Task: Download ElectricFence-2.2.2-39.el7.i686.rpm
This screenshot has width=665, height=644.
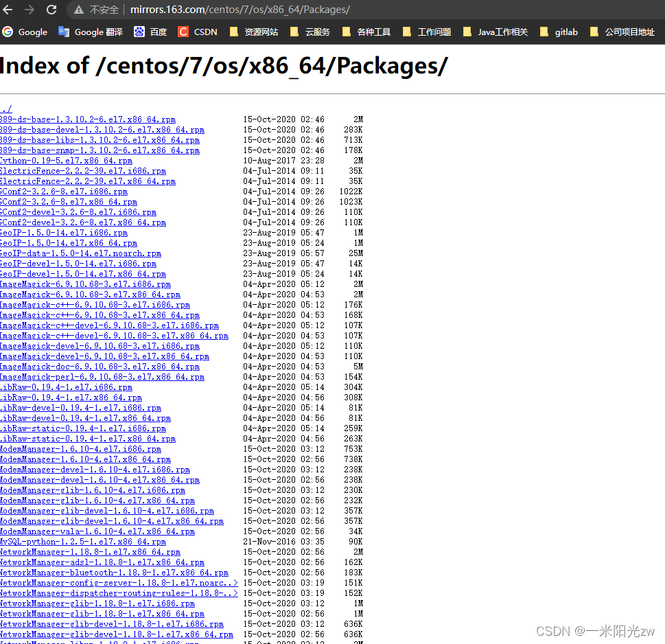Action: 83,171
